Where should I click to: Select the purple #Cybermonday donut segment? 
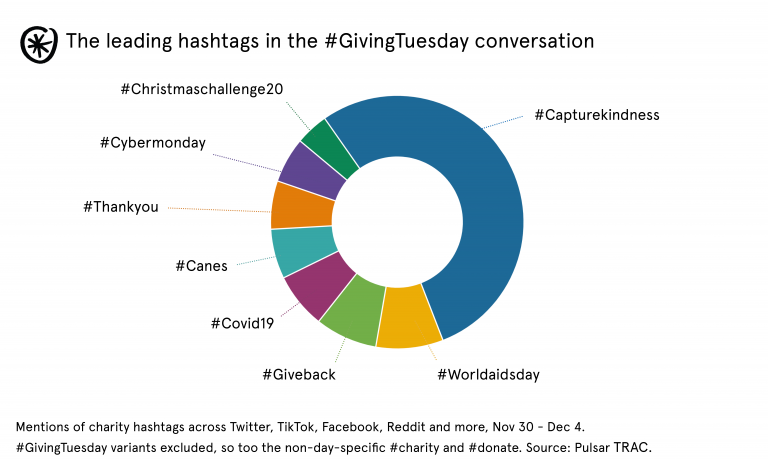(309, 170)
